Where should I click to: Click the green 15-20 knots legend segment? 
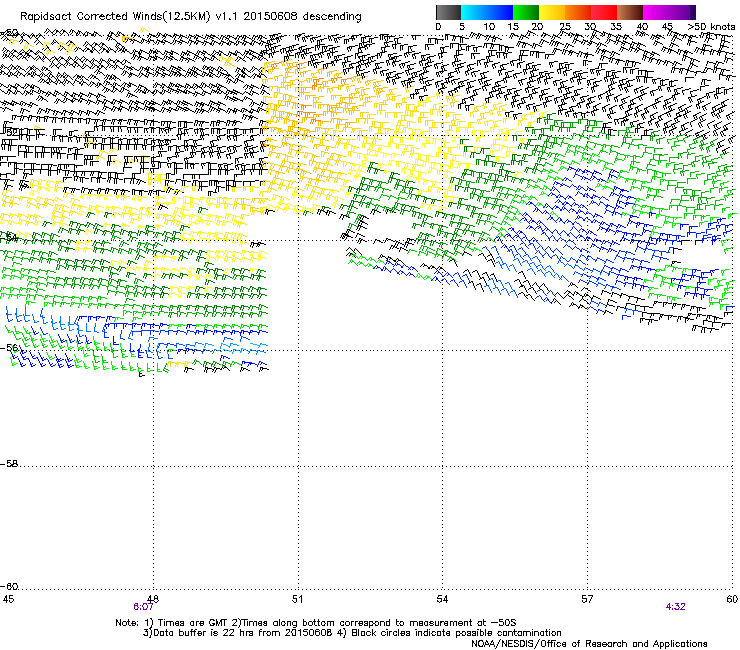[x=526, y=12]
